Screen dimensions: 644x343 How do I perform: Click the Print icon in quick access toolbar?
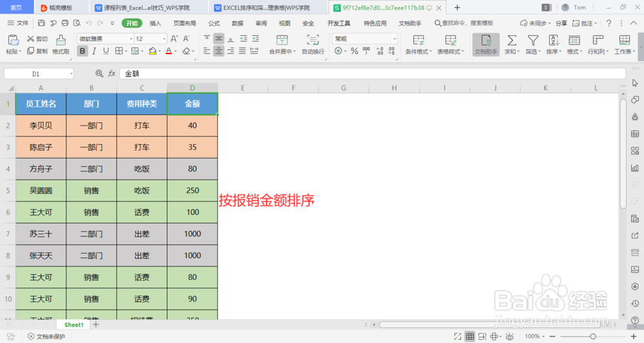pos(65,23)
